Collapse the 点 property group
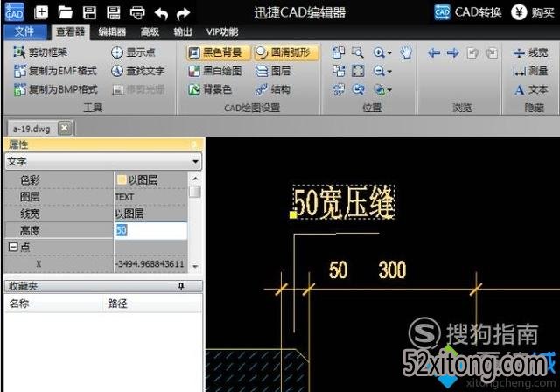 (13, 247)
